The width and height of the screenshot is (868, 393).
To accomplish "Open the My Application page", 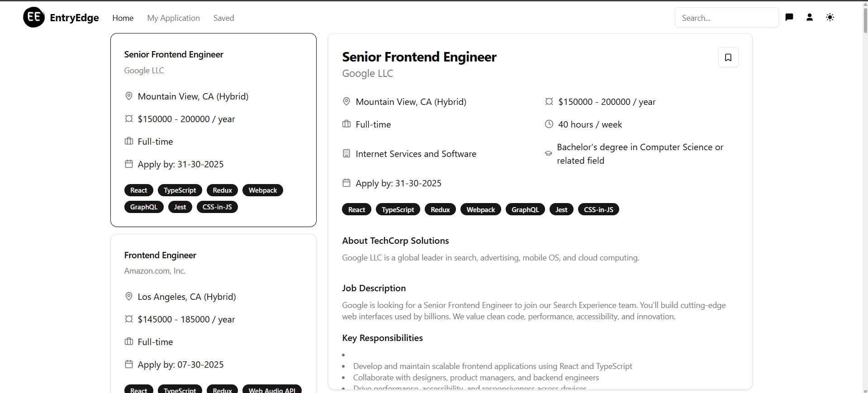I will click(173, 18).
